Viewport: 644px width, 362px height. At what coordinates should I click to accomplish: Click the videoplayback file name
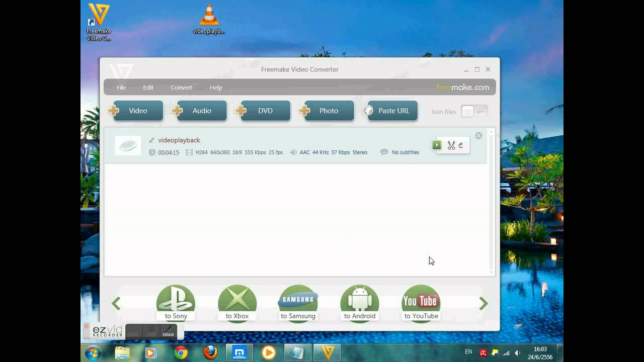point(179,140)
